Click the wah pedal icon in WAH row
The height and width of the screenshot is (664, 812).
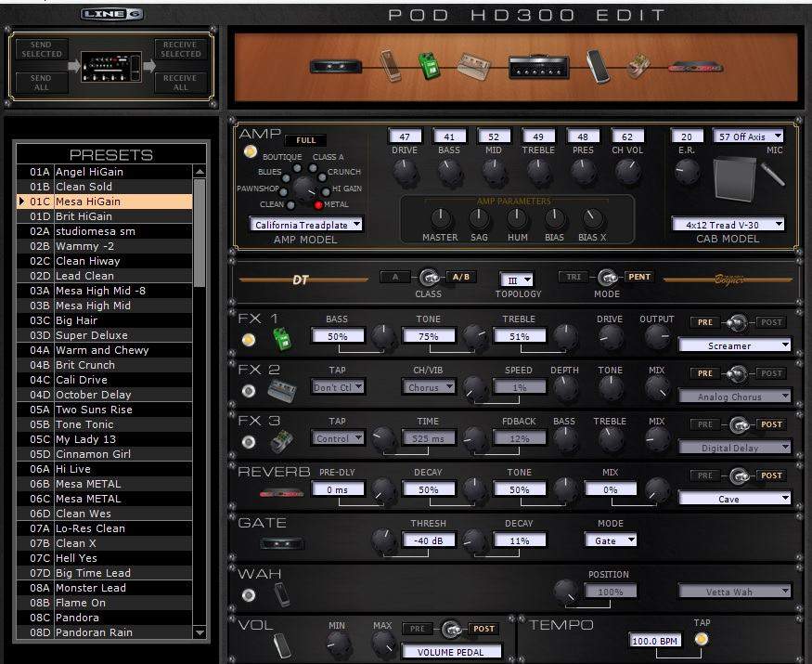[282, 594]
